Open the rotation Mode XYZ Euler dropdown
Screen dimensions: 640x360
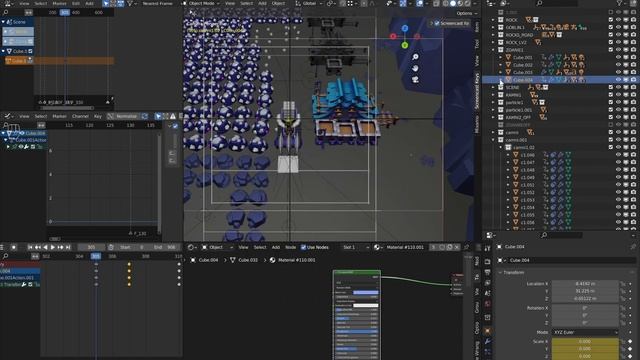click(585, 332)
